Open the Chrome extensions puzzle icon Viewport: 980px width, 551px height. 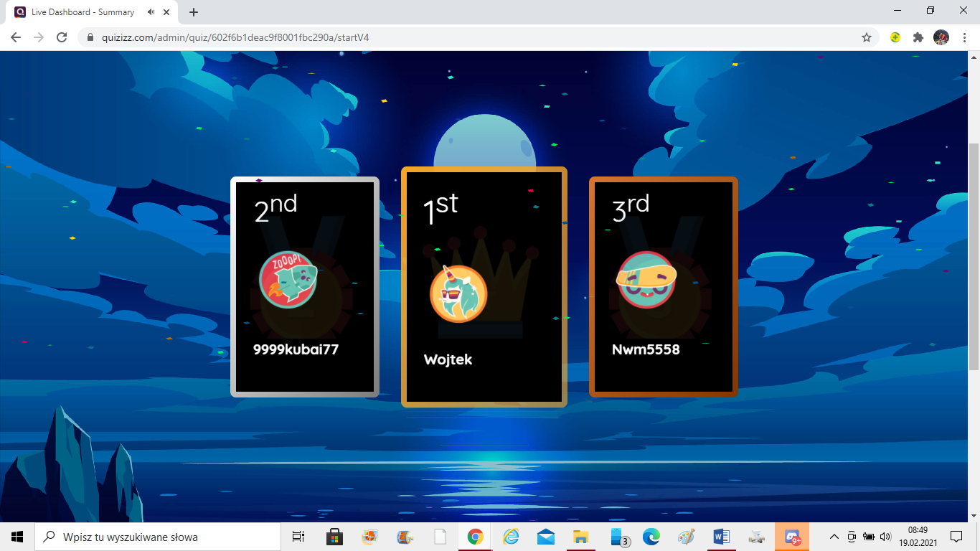pyautogui.click(x=918, y=37)
